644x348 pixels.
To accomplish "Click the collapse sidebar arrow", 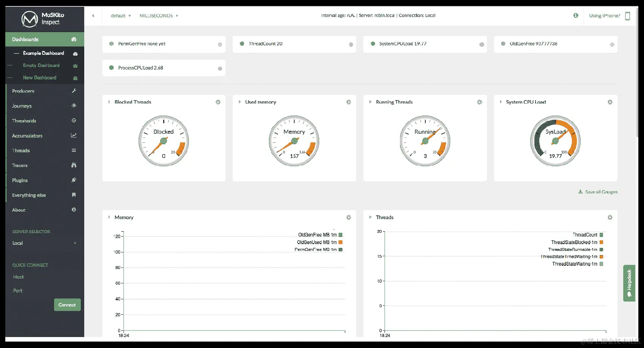I will (93, 16).
